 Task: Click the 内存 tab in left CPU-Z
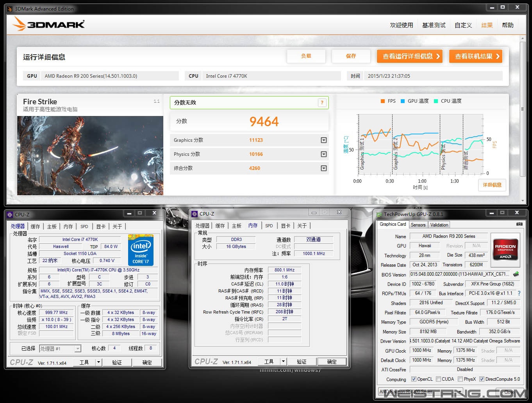pyautogui.click(x=68, y=226)
